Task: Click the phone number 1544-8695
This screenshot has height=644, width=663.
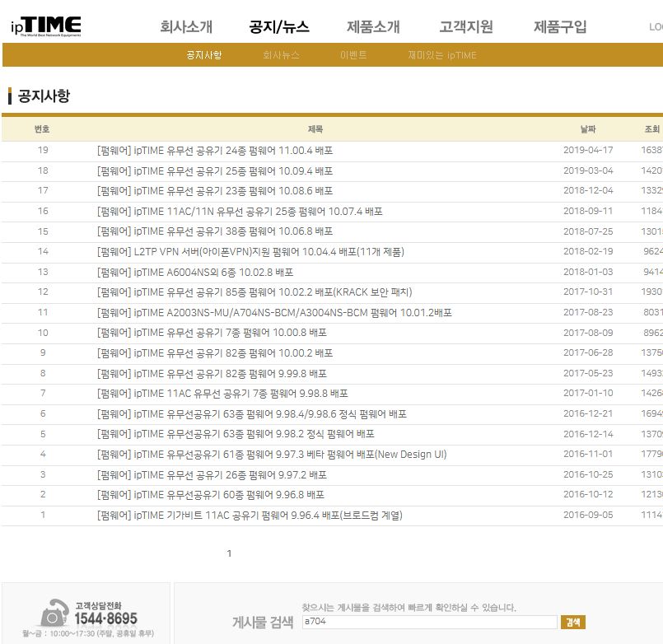Action: (105, 618)
